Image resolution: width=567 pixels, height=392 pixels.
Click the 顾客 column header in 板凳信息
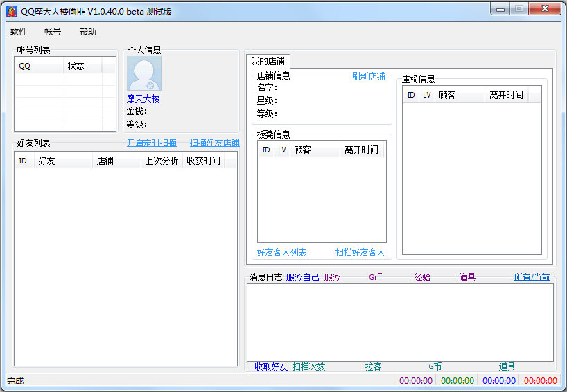tap(315, 150)
